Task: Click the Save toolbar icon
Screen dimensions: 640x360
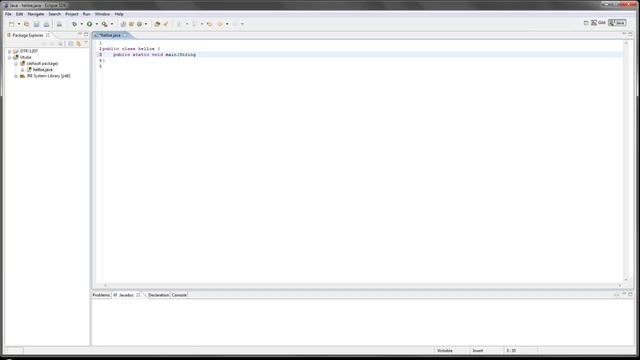Action: (x=36, y=24)
